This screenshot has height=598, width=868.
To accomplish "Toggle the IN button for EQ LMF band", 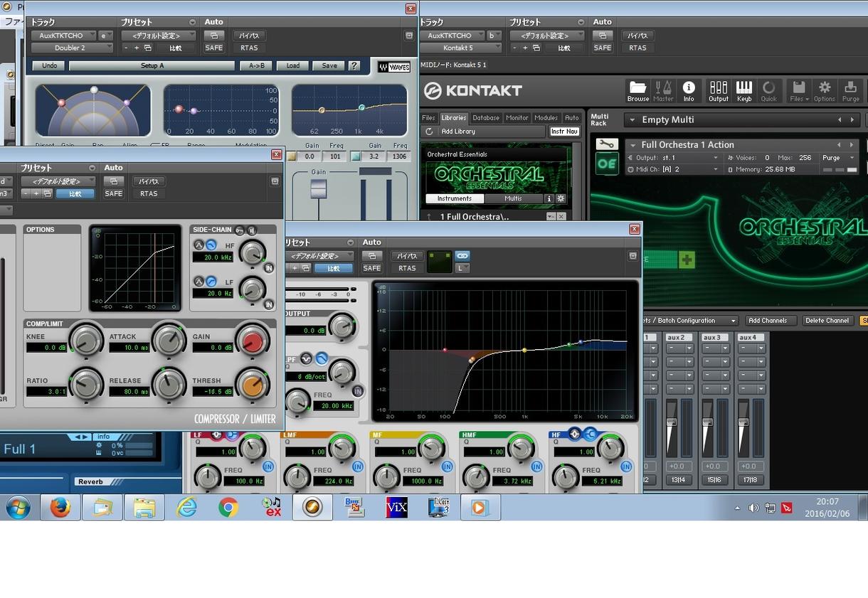I will coord(357,466).
